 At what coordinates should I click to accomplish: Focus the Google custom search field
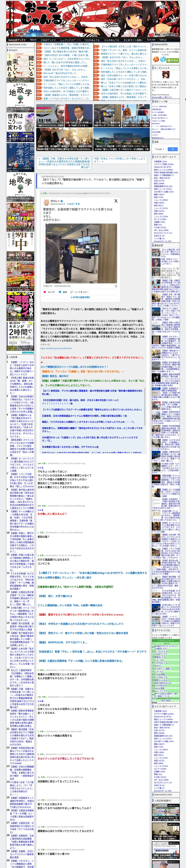(x=160, y=149)
